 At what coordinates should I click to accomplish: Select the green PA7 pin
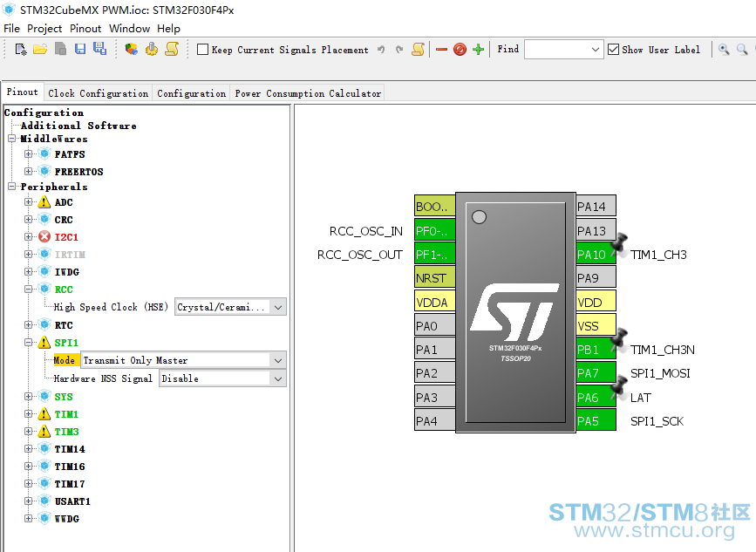[596, 372]
